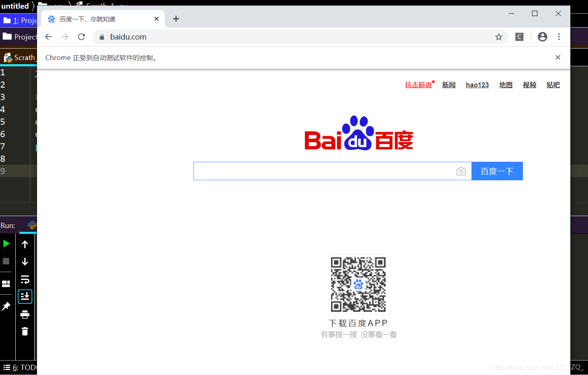
Task: Click the print icon in PyCharm console
Action: tap(25, 314)
